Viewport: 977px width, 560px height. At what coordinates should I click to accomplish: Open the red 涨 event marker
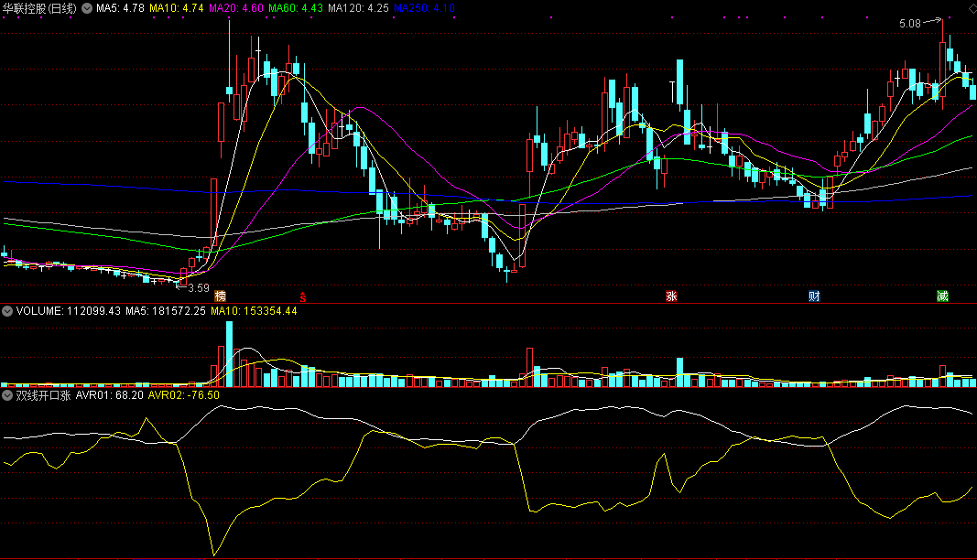(671, 296)
